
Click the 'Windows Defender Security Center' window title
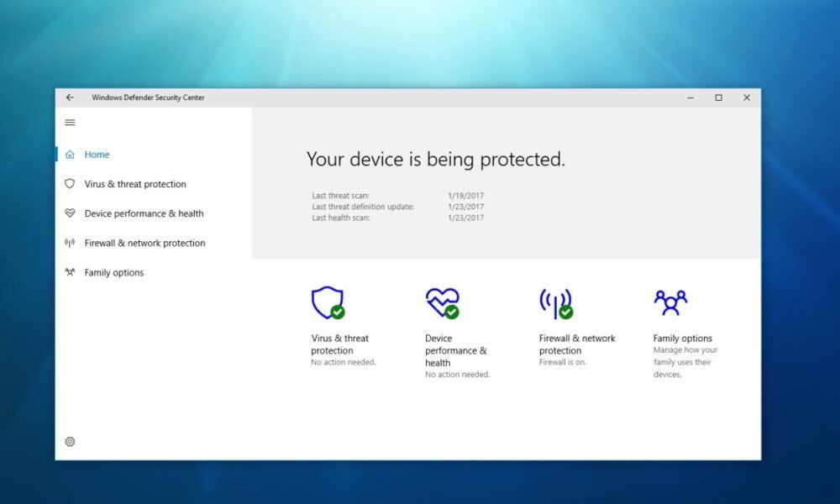pyautogui.click(x=148, y=97)
